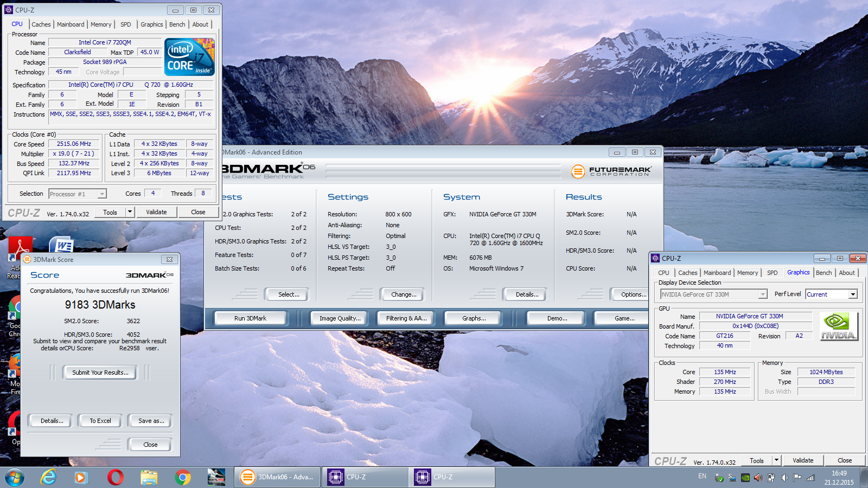Click the EN language indicator
The width and height of the screenshot is (868, 488).
(702, 476)
